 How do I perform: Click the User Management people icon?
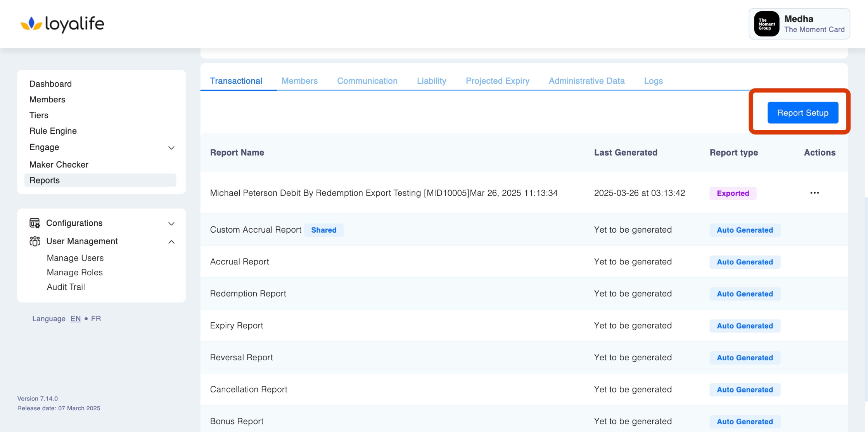35,241
